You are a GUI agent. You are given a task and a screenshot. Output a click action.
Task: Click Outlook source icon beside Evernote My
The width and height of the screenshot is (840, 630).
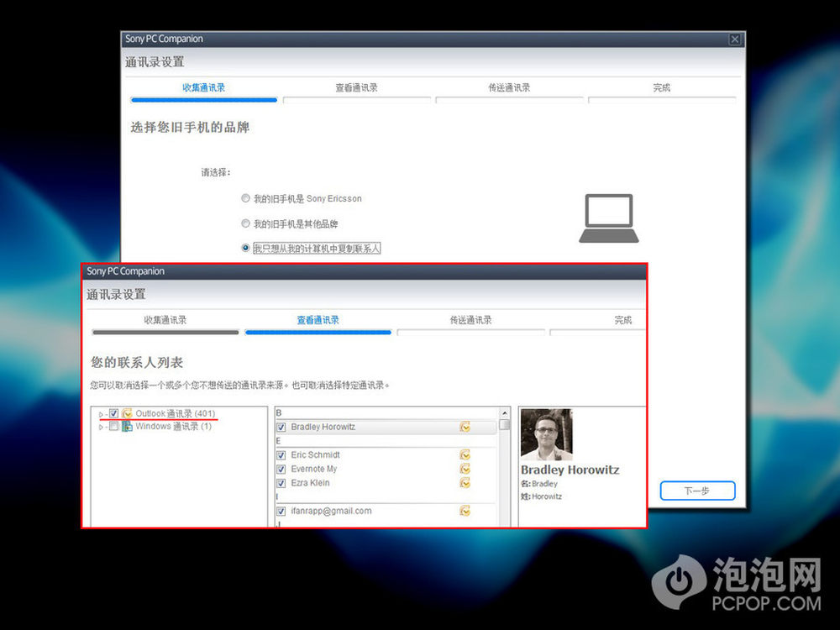coord(465,469)
